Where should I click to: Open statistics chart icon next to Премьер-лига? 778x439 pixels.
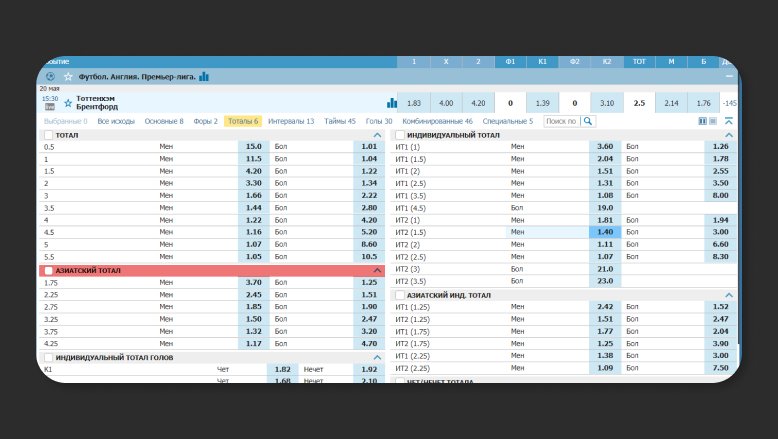pos(204,76)
